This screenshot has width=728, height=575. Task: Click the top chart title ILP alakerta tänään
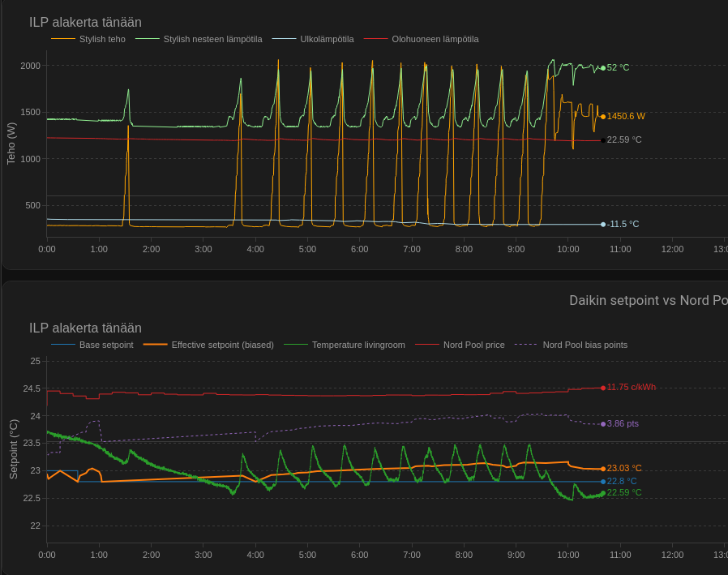[x=85, y=22]
